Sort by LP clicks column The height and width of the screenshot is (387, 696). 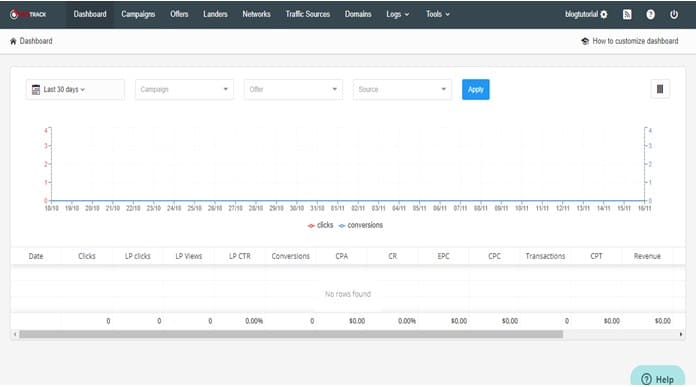[138, 256]
